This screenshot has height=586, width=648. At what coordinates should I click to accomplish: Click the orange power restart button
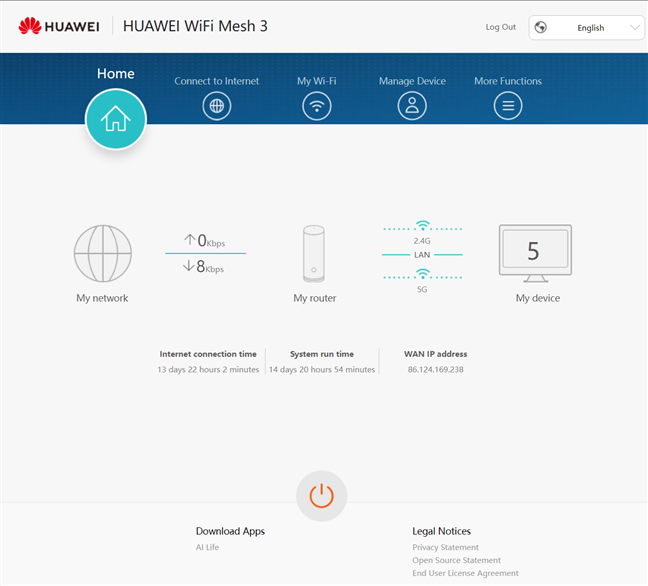pyautogui.click(x=322, y=496)
